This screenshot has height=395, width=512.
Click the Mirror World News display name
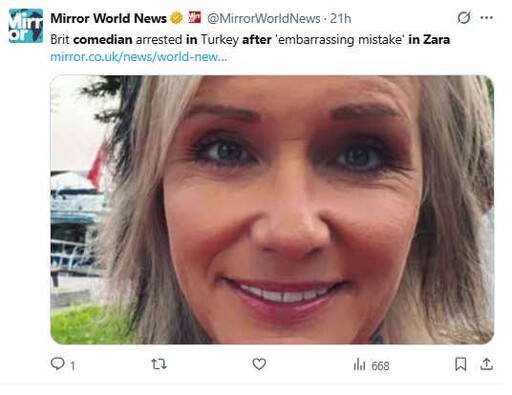click(x=108, y=18)
